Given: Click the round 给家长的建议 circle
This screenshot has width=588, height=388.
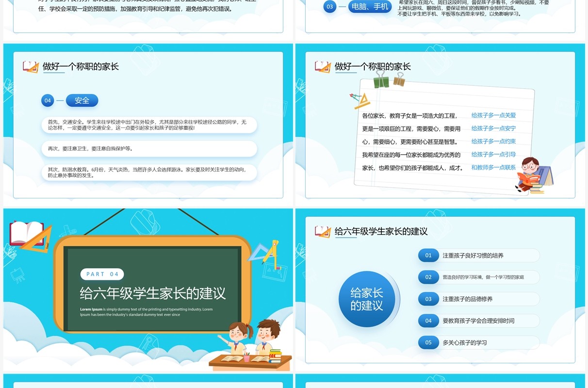Looking at the screenshot, I should [367, 299].
